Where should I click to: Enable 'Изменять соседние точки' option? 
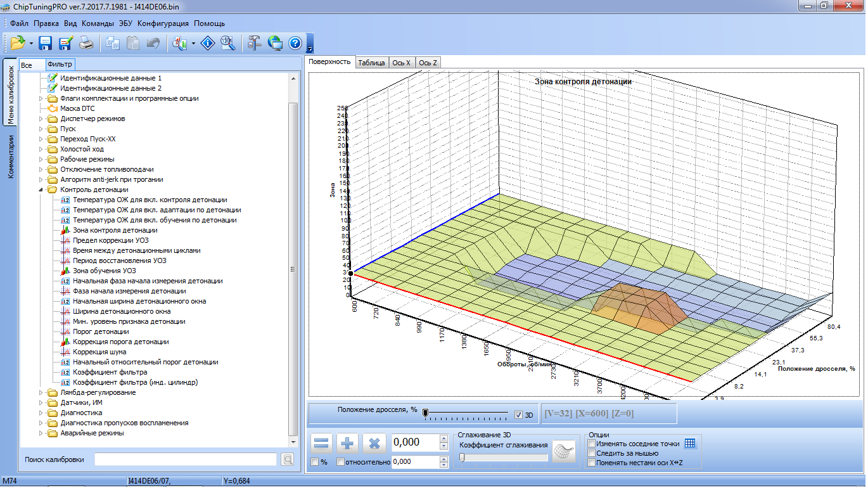click(x=592, y=444)
